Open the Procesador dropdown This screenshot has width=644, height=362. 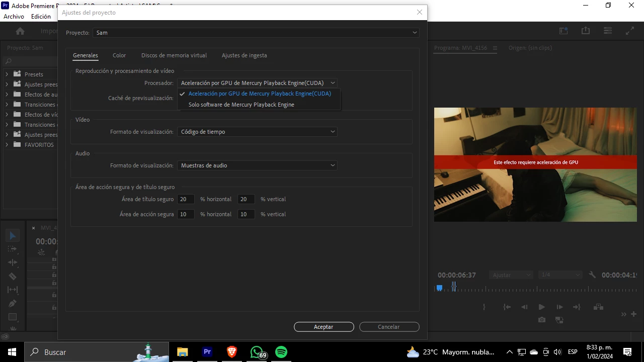[x=257, y=83]
